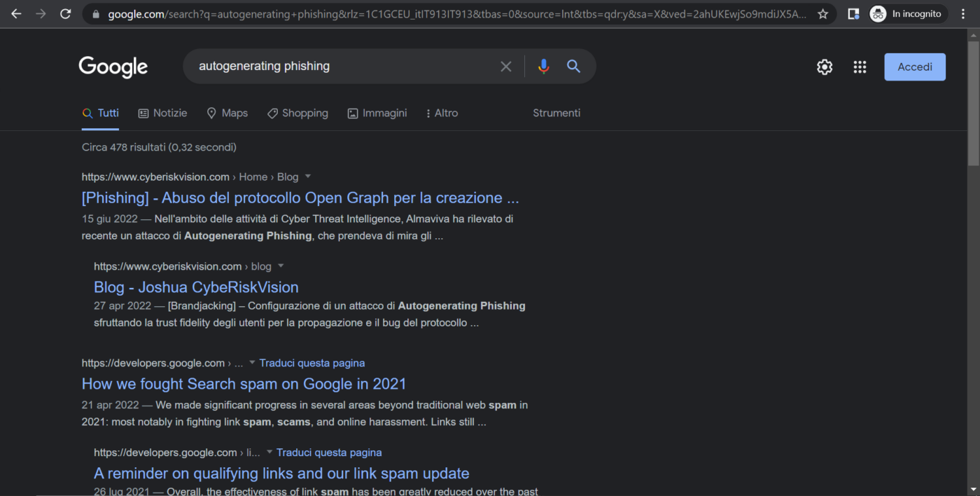Click the 'Circa 478 risultati' stats text
The height and width of the screenshot is (496, 980).
[159, 147]
